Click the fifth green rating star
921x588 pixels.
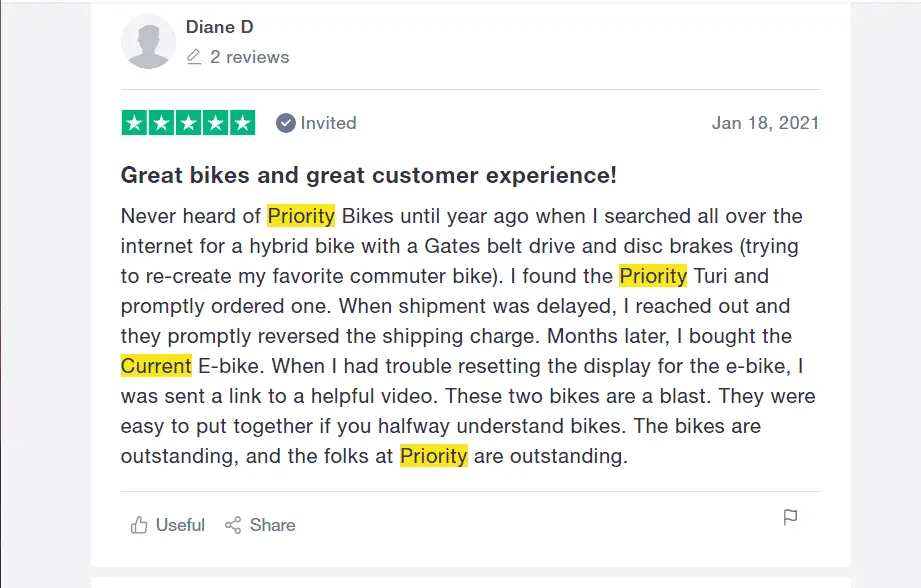(x=243, y=123)
